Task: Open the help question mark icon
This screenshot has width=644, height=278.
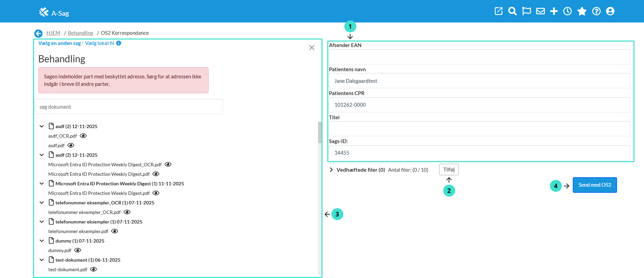Action: point(596,11)
